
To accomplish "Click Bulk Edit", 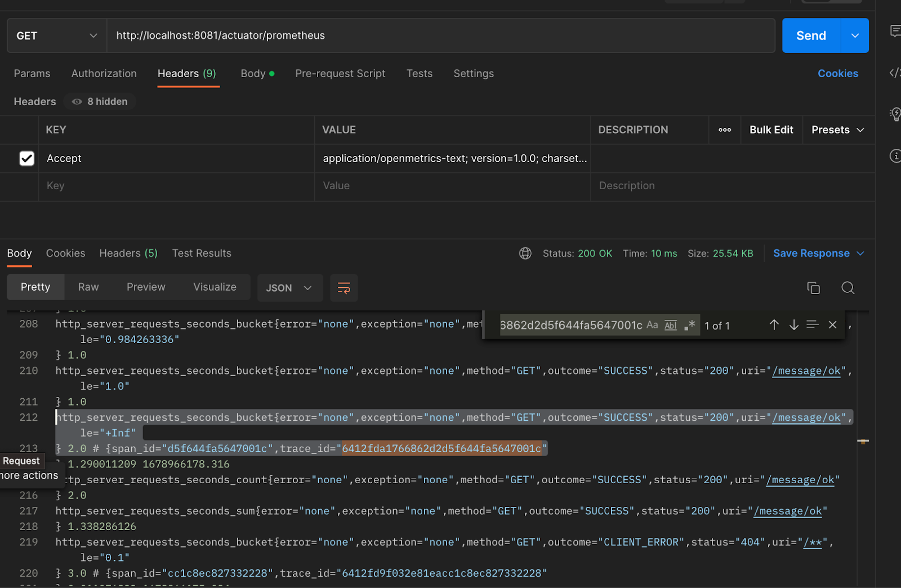I will [771, 130].
